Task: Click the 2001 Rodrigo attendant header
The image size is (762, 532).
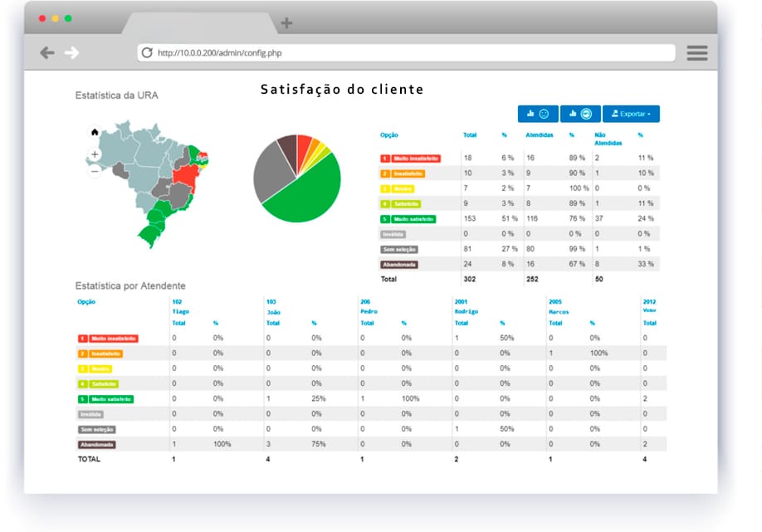Action: pos(466,306)
